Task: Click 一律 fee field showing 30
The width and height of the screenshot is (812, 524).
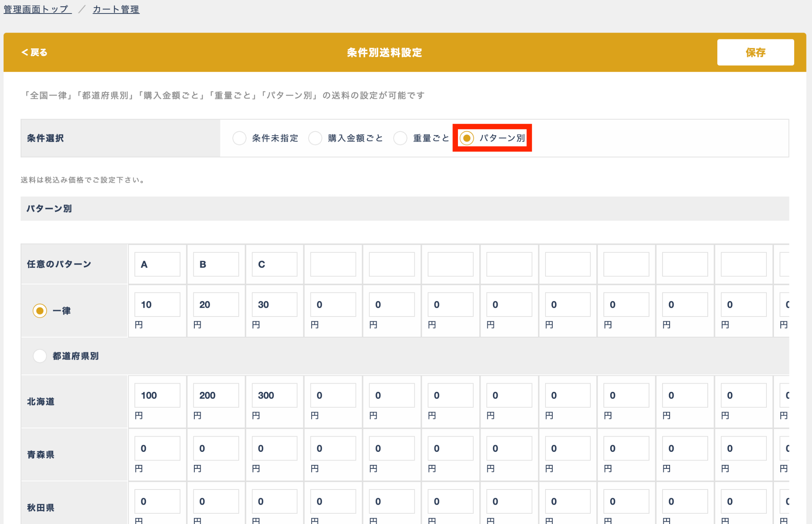Action: (274, 305)
